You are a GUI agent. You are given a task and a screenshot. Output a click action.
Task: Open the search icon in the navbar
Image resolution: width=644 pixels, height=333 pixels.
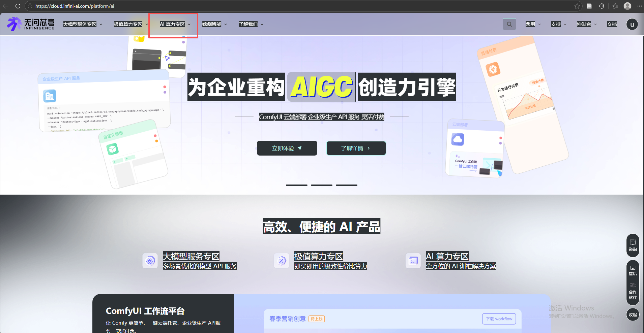click(x=509, y=24)
